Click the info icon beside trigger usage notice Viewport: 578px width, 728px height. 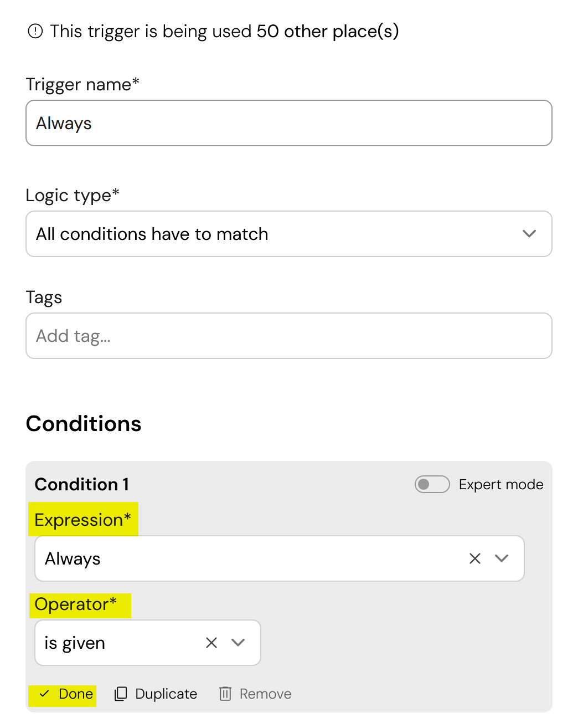[35, 31]
